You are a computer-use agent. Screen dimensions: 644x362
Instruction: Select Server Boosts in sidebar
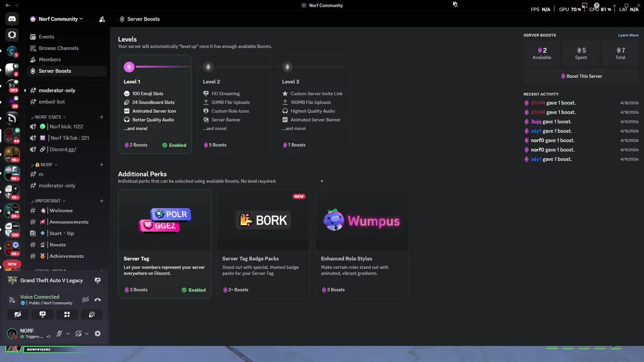coord(66,71)
